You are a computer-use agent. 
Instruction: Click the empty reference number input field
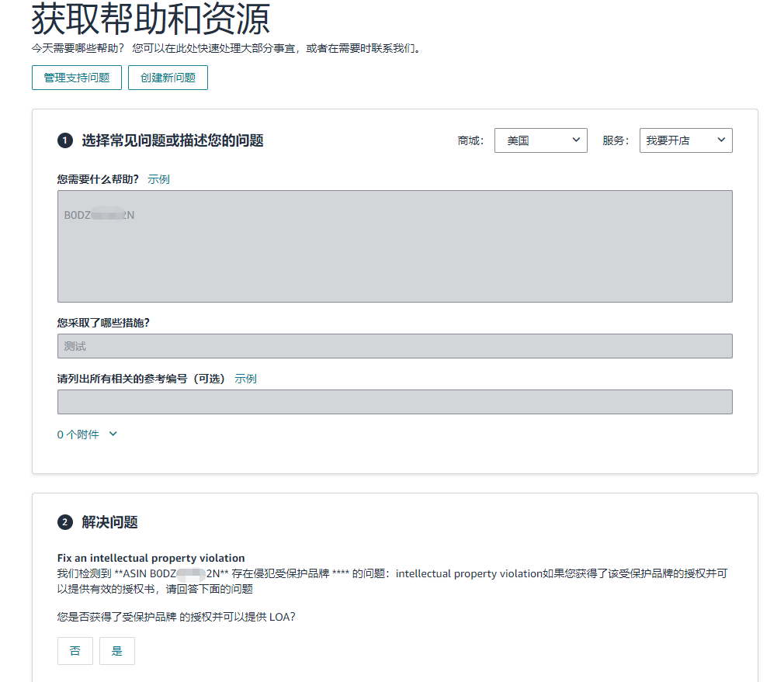coord(394,402)
